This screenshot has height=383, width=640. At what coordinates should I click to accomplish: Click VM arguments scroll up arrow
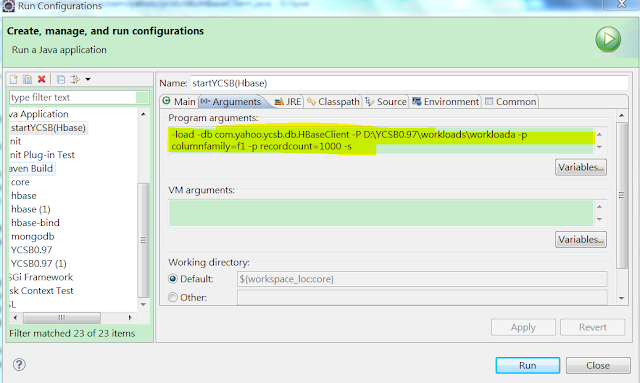(x=599, y=207)
